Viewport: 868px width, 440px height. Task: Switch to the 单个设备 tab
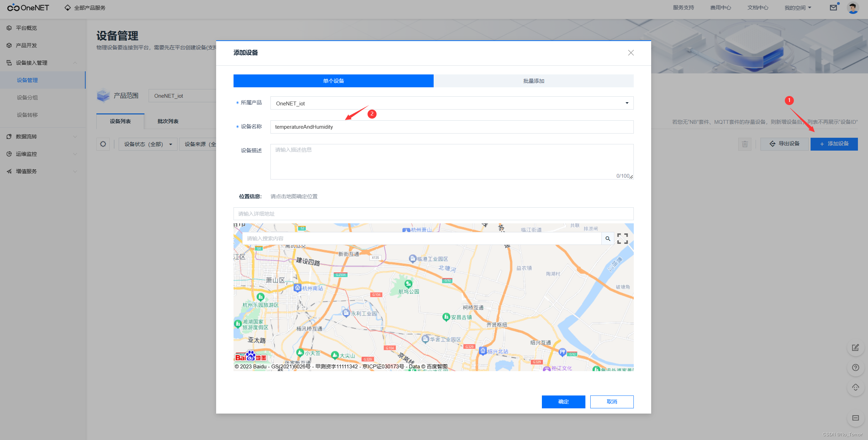click(333, 81)
